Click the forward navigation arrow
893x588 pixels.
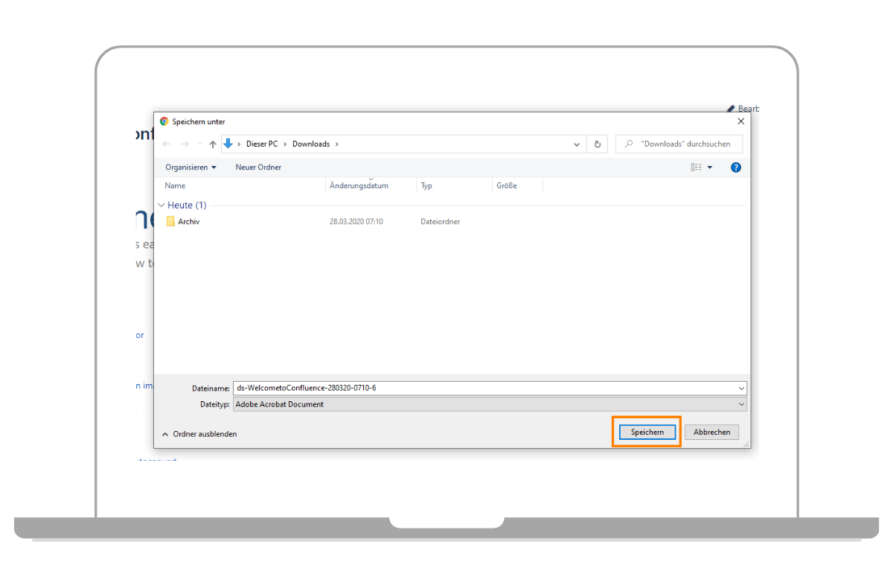coord(185,144)
